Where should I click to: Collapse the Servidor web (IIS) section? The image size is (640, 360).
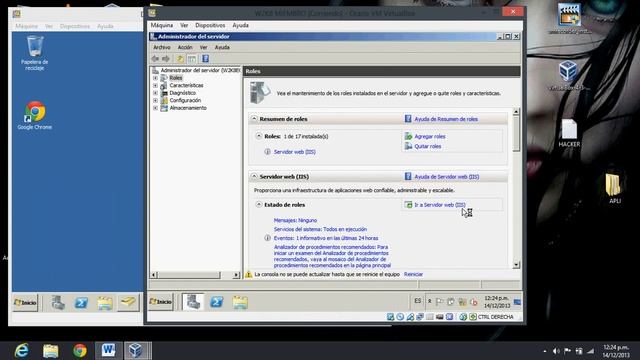coord(254,176)
